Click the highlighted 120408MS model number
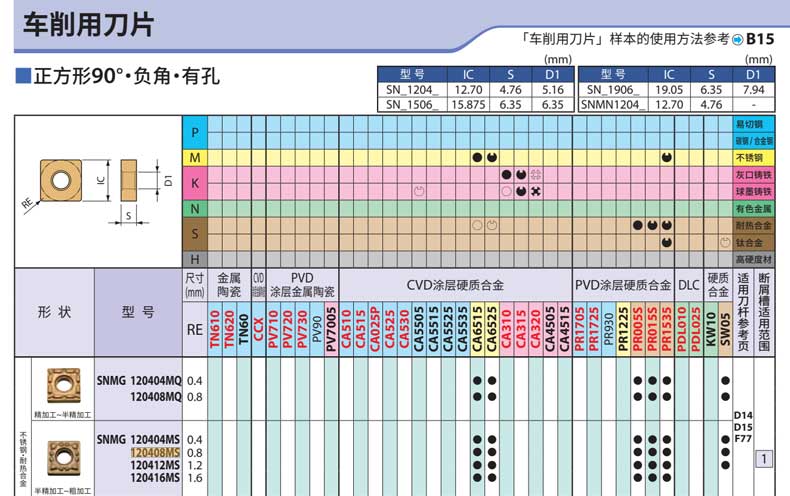Image resolution: width=790 pixels, height=496 pixels. (155, 452)
